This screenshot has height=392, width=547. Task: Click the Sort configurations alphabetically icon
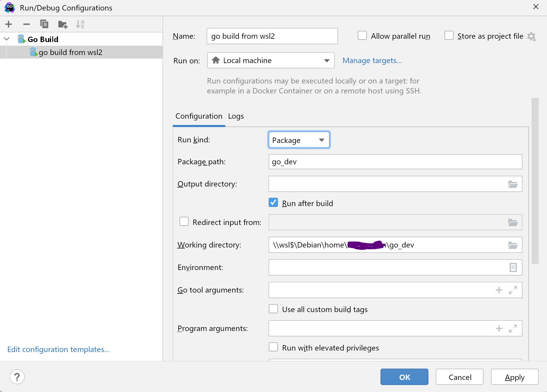click(80, 24)
